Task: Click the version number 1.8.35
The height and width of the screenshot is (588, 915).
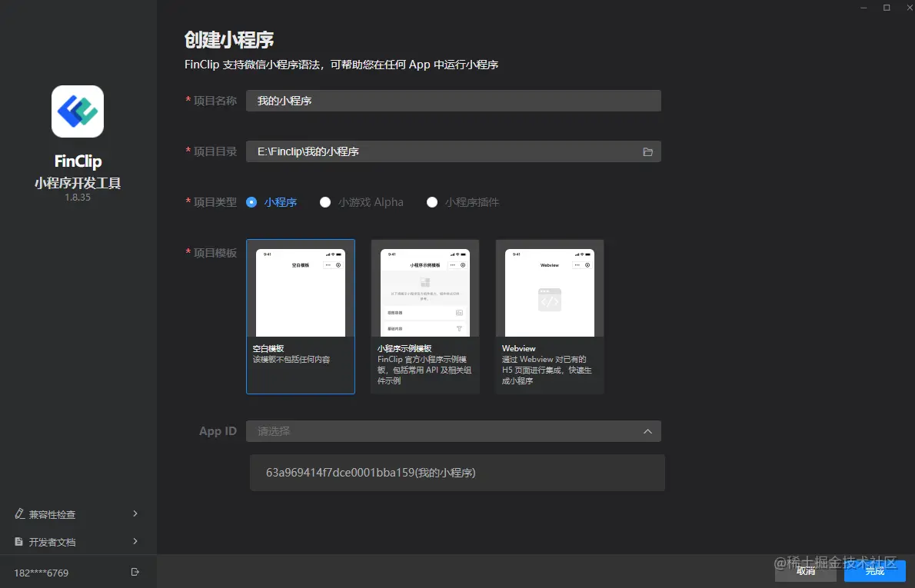Action: [x=78, y=198]
